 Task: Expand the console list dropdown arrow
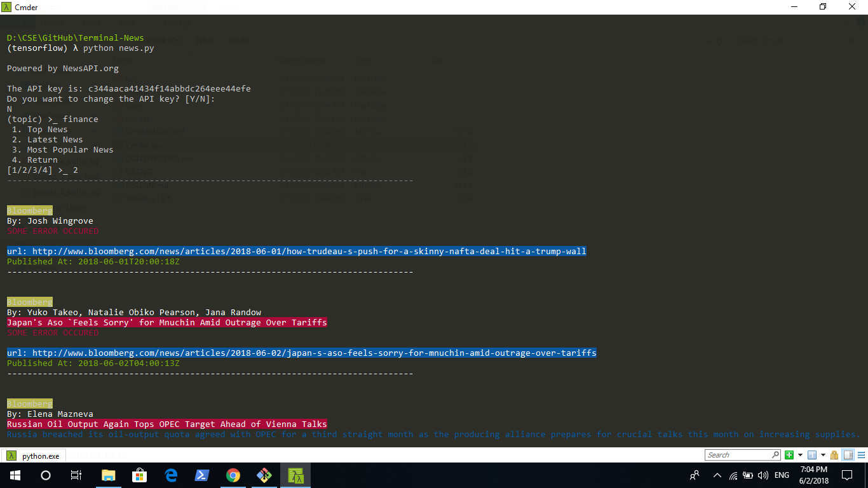(x=823, y=455)
